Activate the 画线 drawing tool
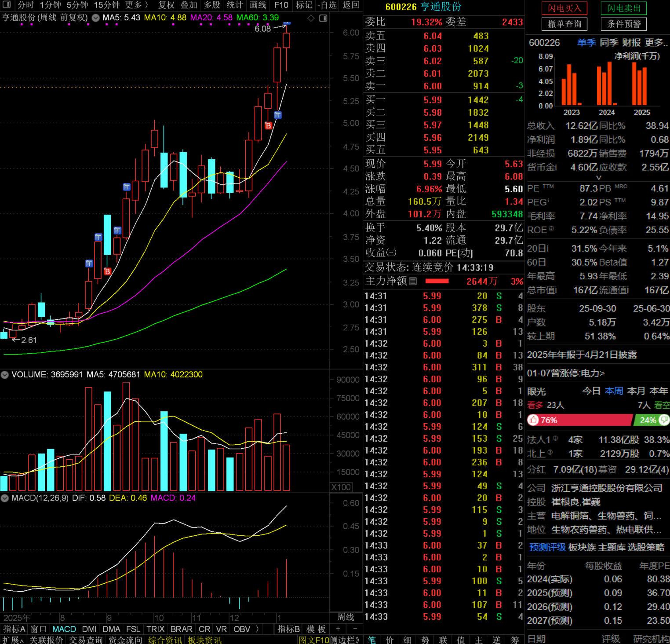 tap(258, 5)
